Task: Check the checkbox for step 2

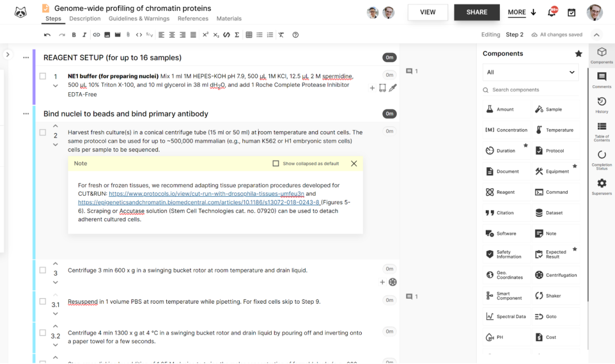Action: [43, 133]
